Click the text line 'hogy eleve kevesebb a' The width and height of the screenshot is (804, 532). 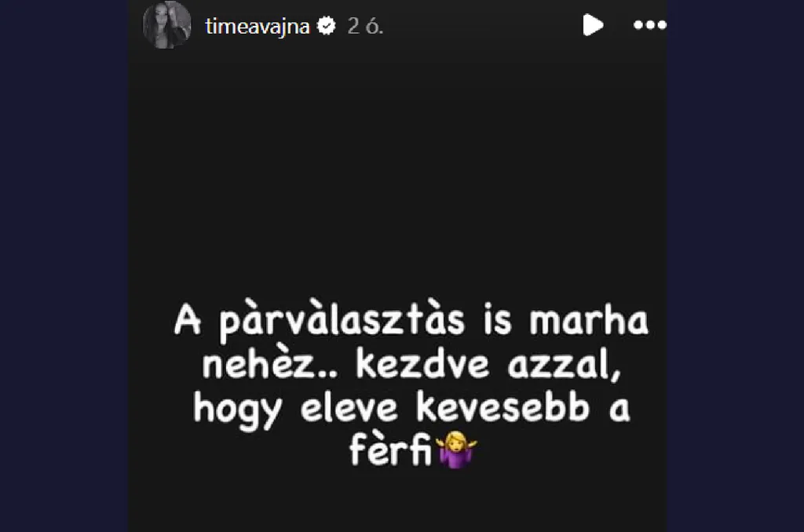click(411, 409)
